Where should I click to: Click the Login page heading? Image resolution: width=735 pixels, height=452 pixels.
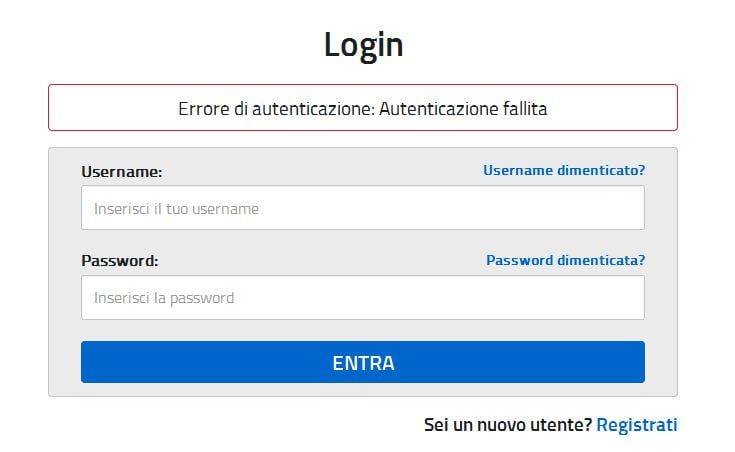pyautogui.click(x=363, y=45)
